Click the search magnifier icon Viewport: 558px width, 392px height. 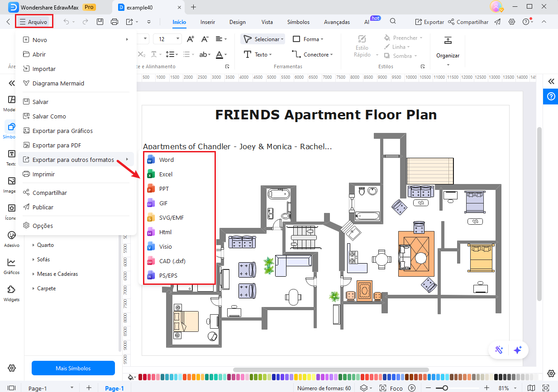click(x=393, y=21)
